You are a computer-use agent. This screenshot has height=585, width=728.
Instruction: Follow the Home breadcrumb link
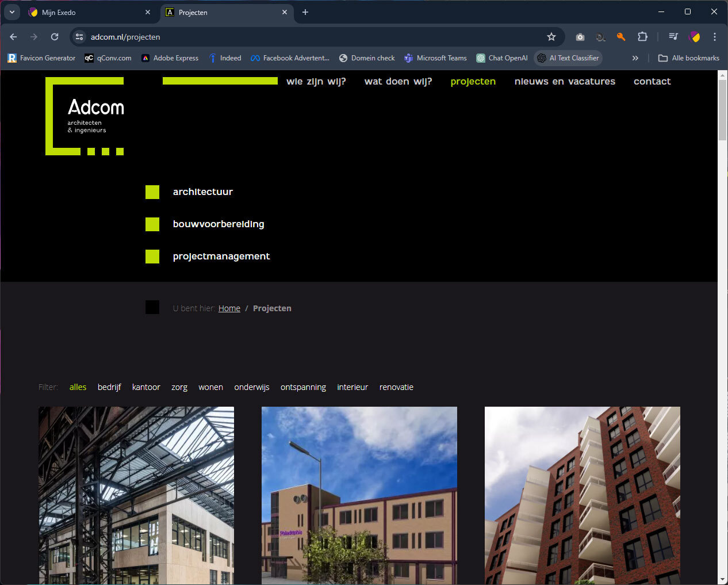click(229, 308)
